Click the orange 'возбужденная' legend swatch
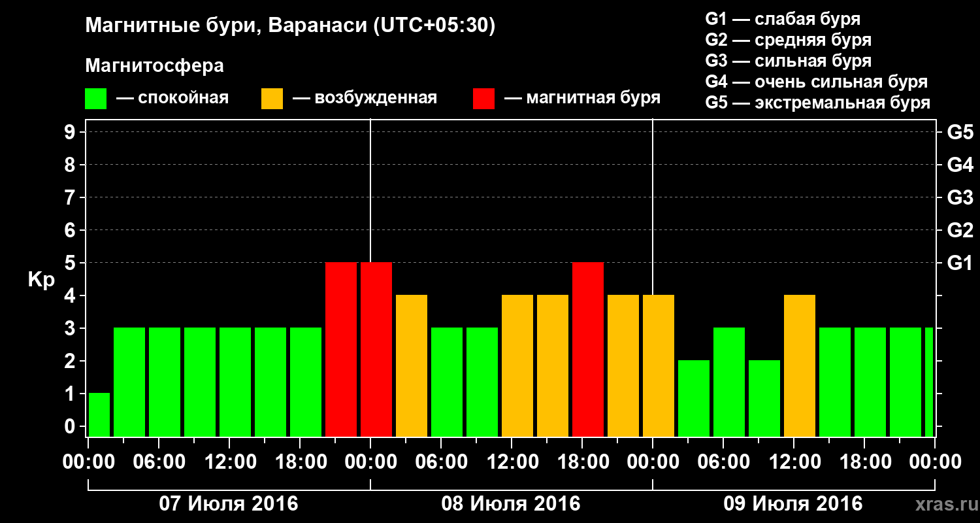 (x=272, y=99)
